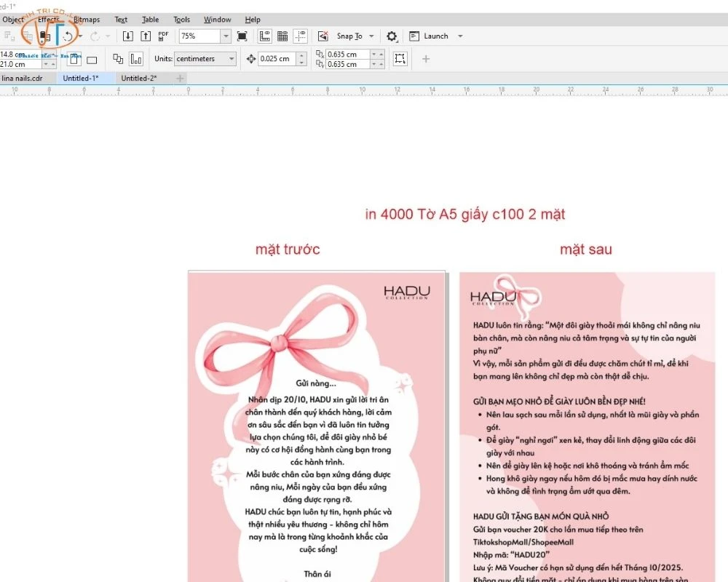Open the Table menu
This screenshot has width=728, height=582.
coord(150,20)
